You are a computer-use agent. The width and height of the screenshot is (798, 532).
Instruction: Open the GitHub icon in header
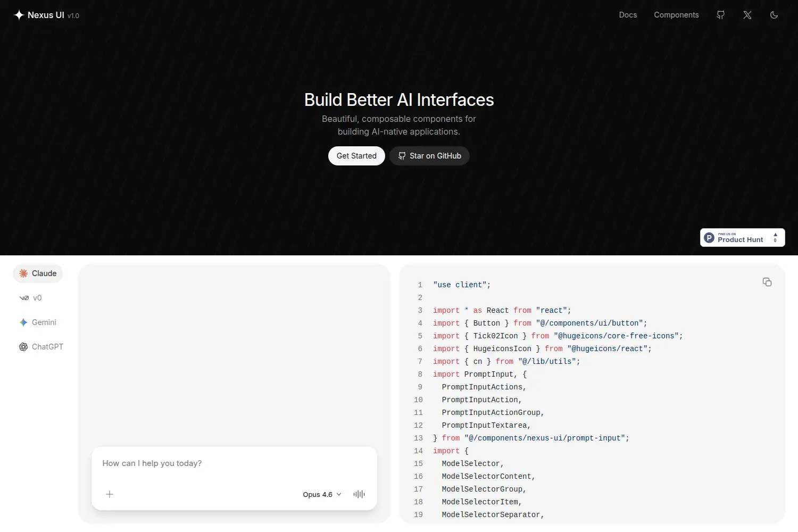pyautogui.click(x=721, y=15)
